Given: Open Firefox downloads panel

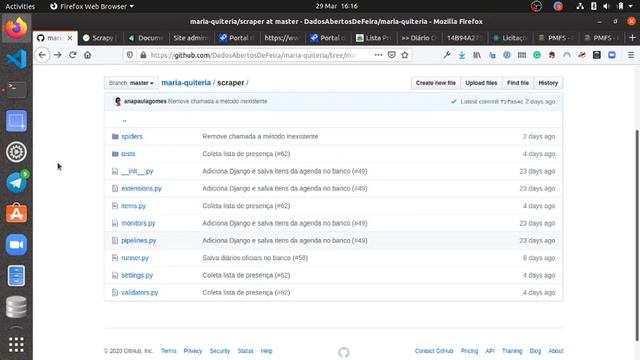Looking at the screenshot, I should coord(462,55).
